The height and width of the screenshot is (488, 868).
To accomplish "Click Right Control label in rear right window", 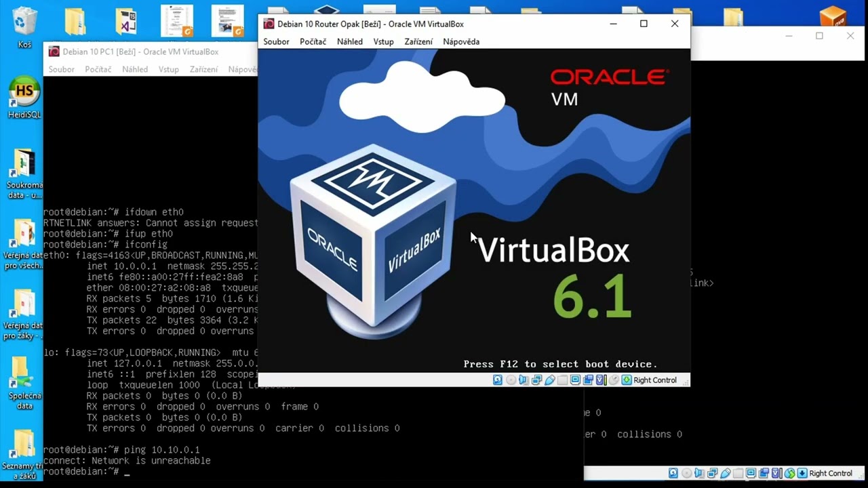I will pos(831,473).
